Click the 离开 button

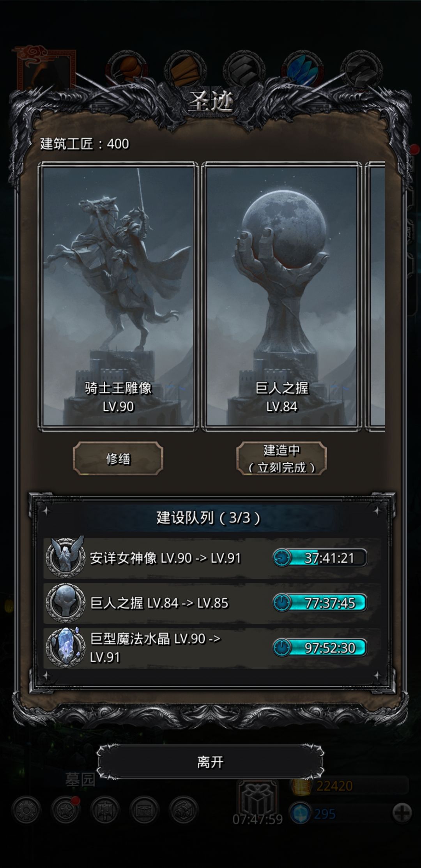click(x=210, y=762)
